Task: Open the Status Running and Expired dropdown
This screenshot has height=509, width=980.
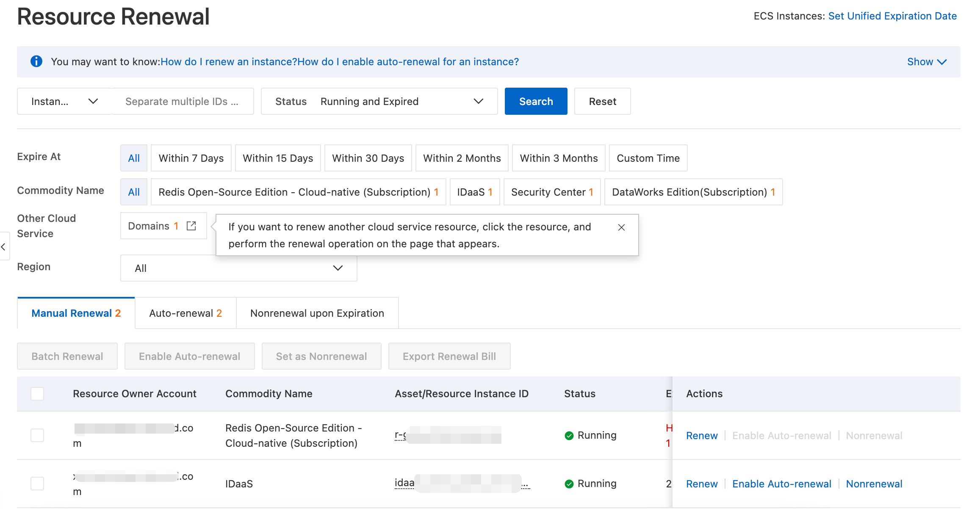Action: point(379,101)
